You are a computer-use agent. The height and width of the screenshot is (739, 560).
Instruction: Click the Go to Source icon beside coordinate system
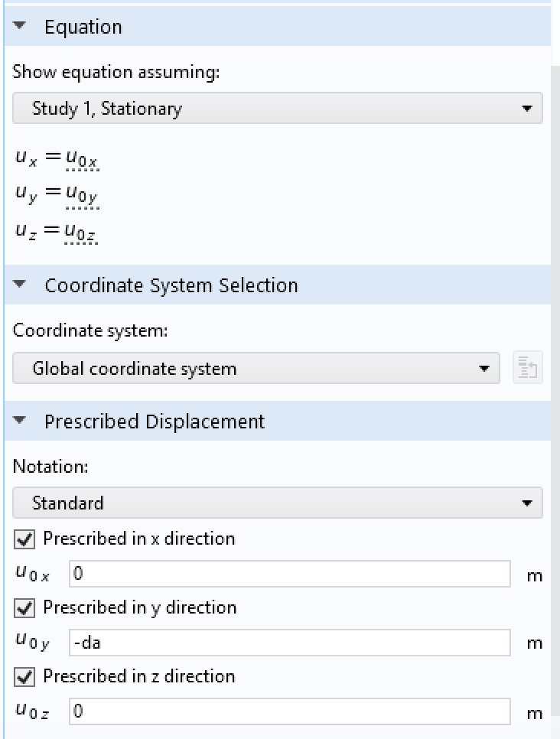tap(528, 369)
